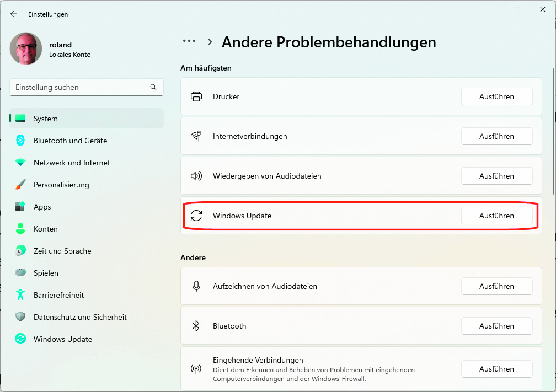Open Bluetooth und Geräte settings
Image resolution: width=556 pixels, height=392 pixels.
point(70,141)
